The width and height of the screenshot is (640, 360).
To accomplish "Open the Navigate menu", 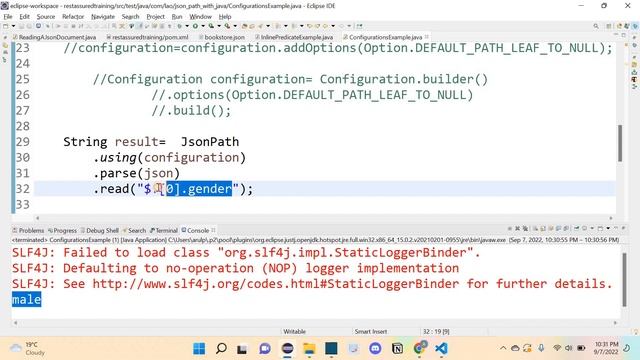I will [x=103, y=17].
